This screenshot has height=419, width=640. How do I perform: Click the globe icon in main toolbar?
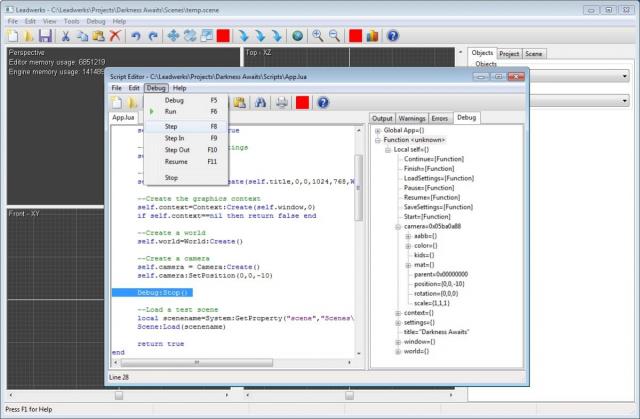[x=298, y=35]
